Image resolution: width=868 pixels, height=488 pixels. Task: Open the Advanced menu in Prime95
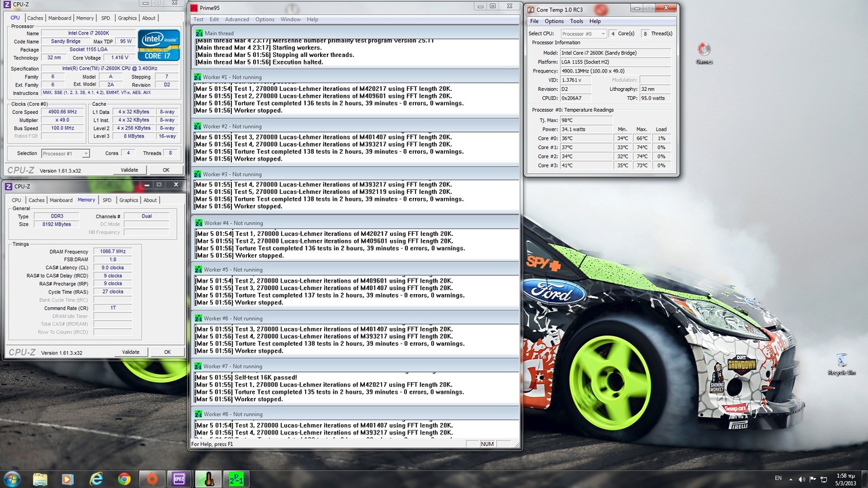(x=237, y=19)
